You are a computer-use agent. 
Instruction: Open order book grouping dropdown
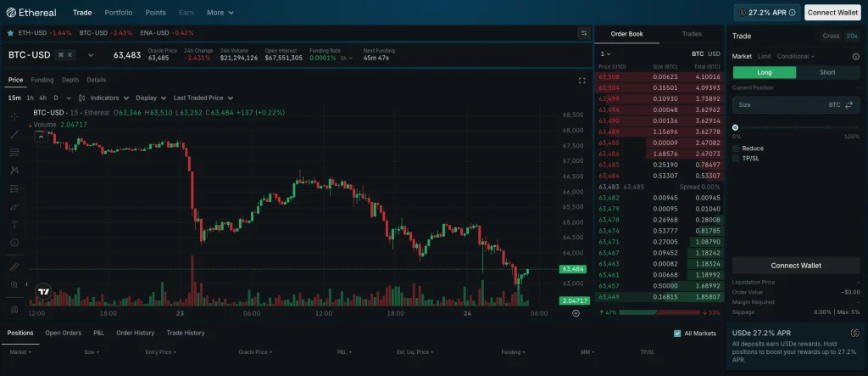point(605,53)
